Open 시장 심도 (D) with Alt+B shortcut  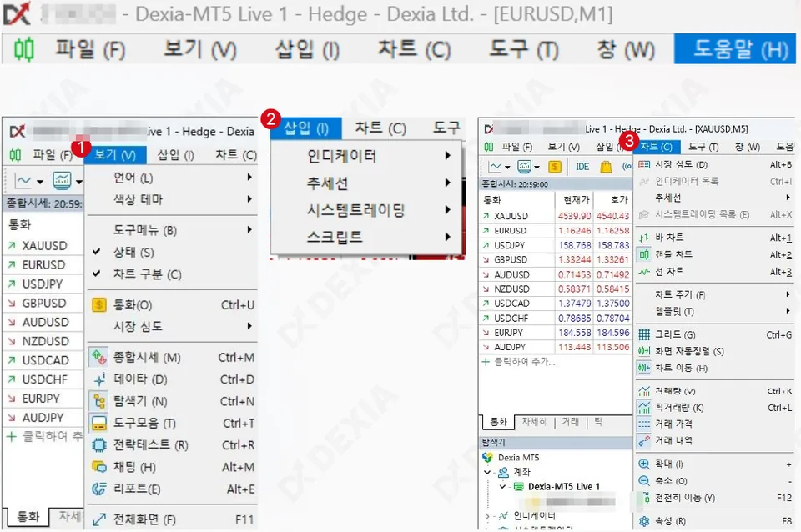[x=715, y=164]
